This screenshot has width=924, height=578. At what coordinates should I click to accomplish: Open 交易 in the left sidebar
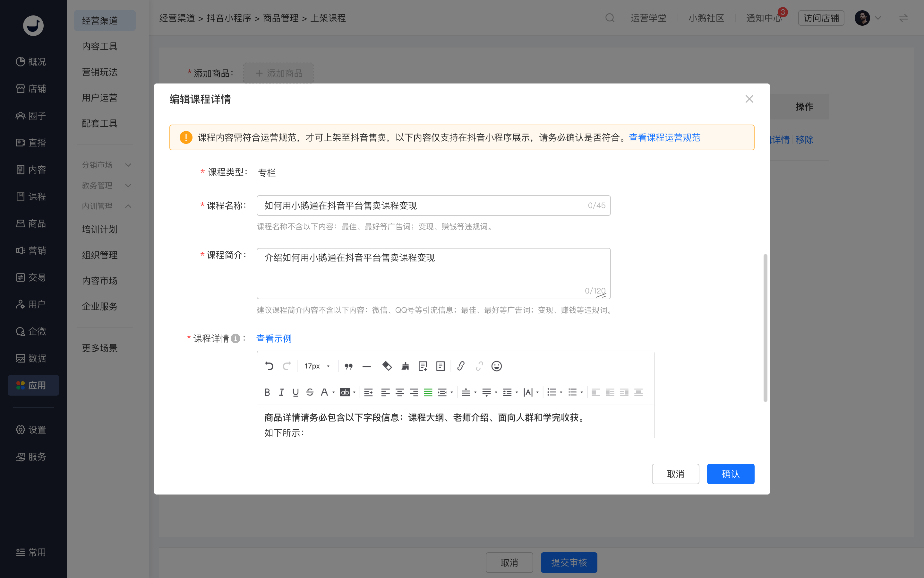click(x=31, y=277)
